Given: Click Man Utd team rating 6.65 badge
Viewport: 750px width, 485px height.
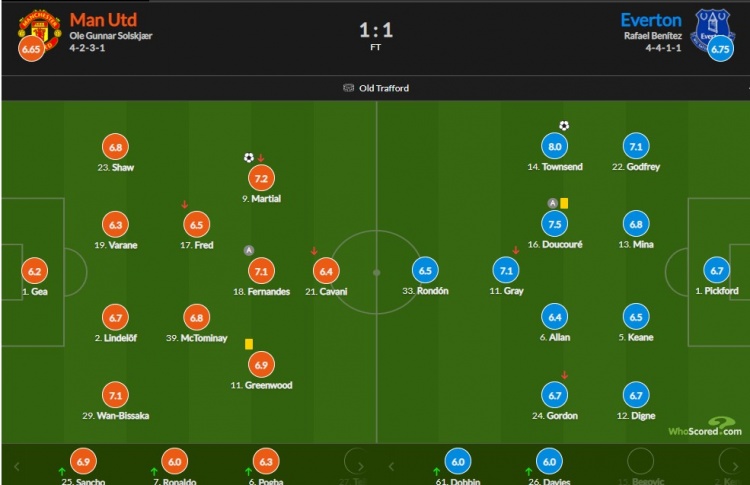Looking at the screenshot, I should [31, 49].
